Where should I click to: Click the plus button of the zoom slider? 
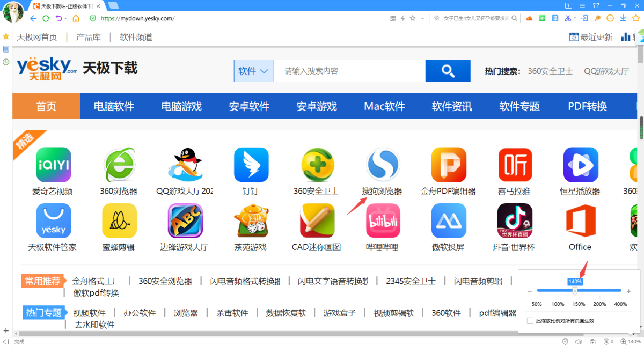629,291
